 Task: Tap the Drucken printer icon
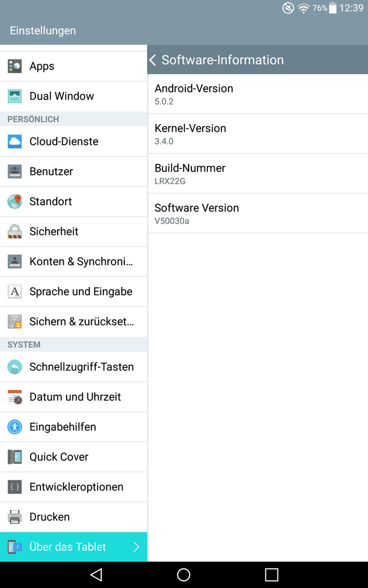click(15, 517)
